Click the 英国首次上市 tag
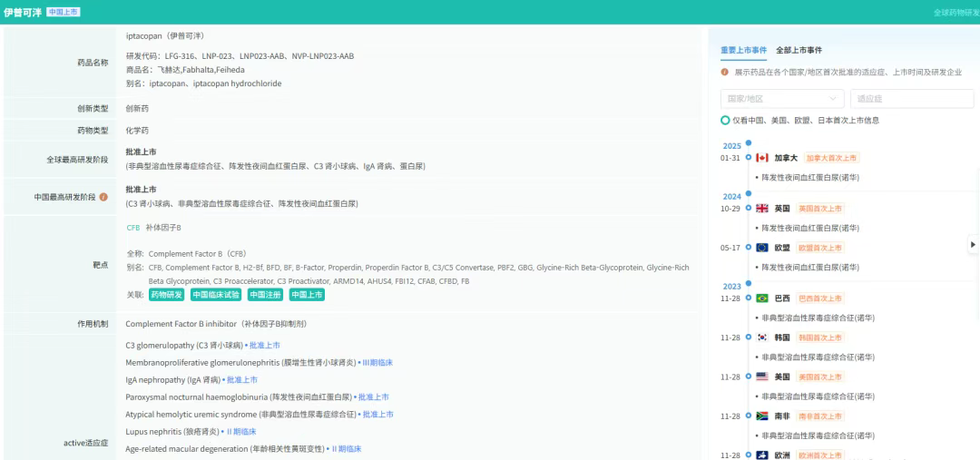The width and height of the screenshot is (980, 460). coord(820,208)
